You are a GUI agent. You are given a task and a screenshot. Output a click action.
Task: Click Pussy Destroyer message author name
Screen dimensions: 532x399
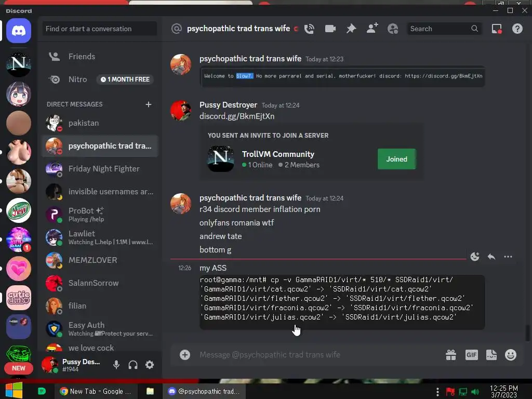tap(229, 105)
